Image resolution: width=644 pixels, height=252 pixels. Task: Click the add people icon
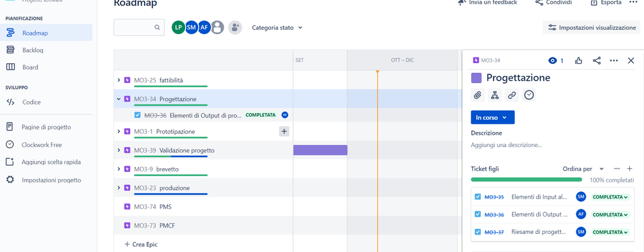tap(235, 28)
